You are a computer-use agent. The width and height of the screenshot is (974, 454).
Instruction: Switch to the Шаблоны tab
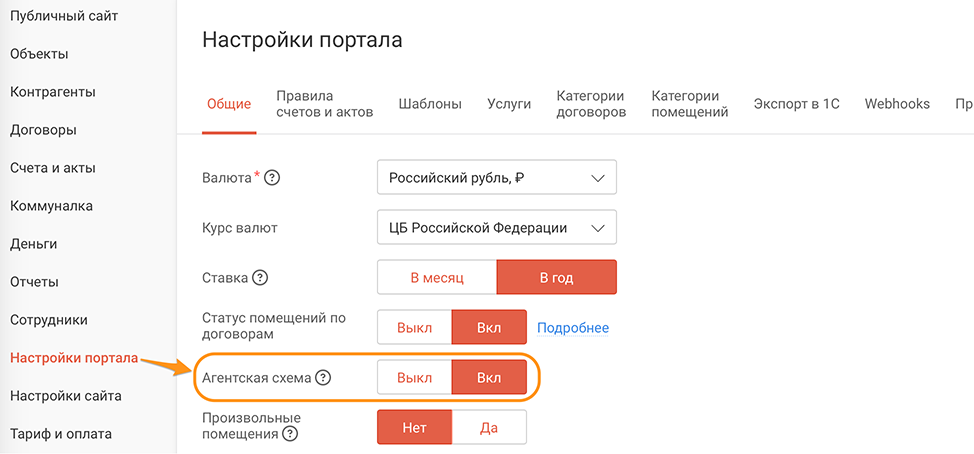430,104
